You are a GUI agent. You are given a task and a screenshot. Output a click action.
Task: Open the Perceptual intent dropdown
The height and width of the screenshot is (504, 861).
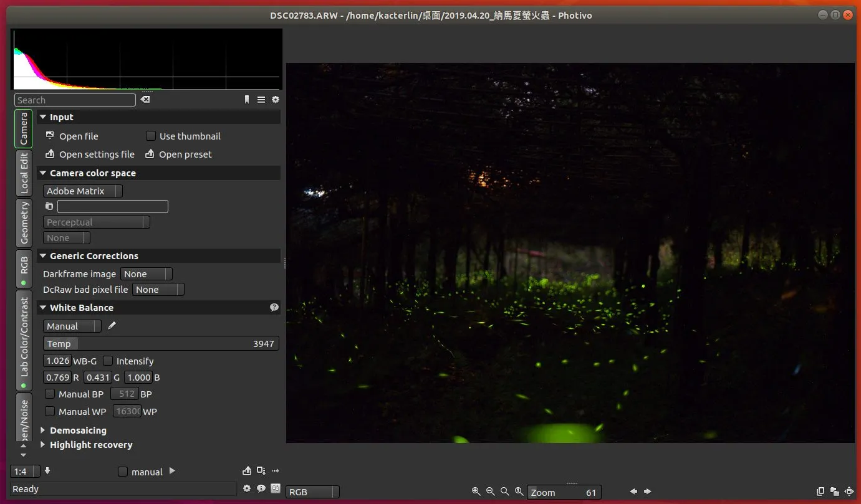pos(97,222)
